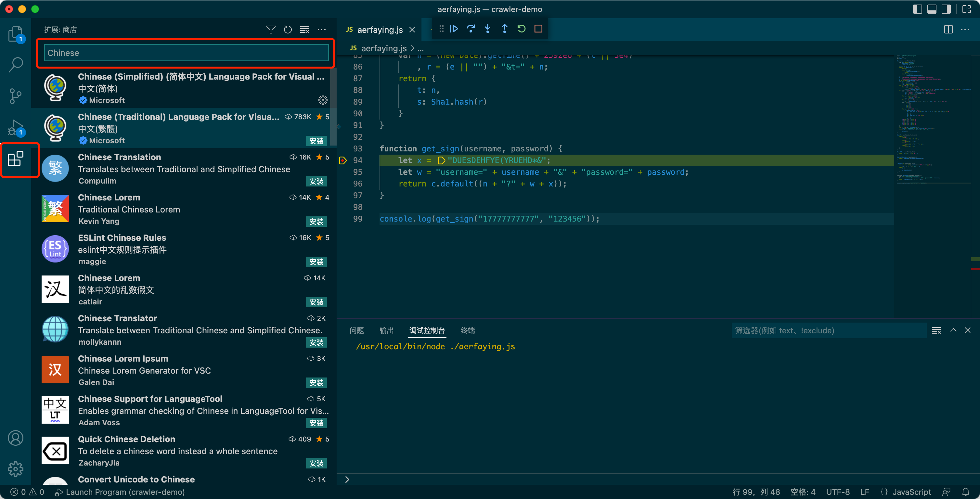
Task: Open the Explorer view in activity bar
Action: pos(16,34)
